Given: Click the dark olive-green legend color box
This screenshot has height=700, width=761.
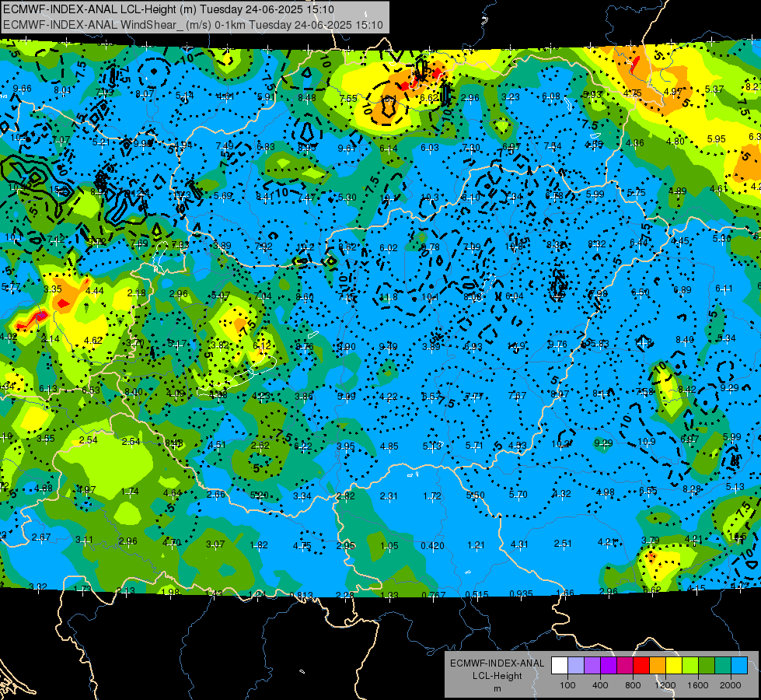Looking at the screenshot, I should tap(707, 666).
